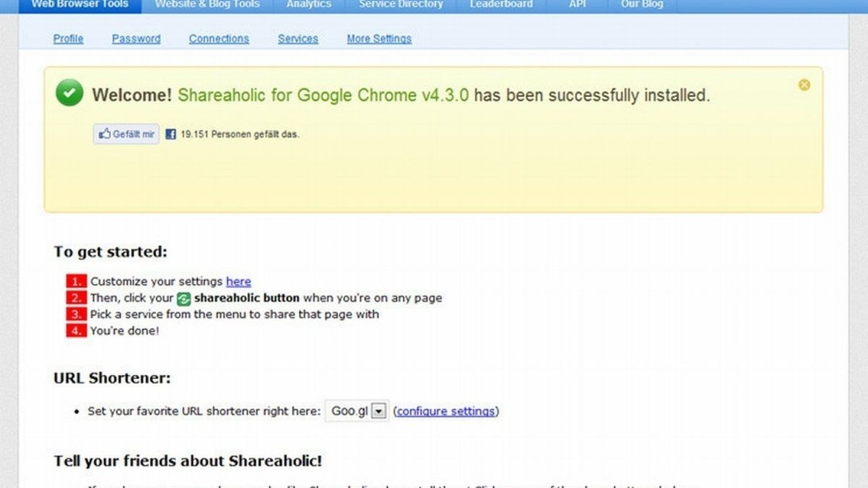Screen dimensions: 868x488
Task: Dismiss the welcome banner with the orange X
Action: 804,84
